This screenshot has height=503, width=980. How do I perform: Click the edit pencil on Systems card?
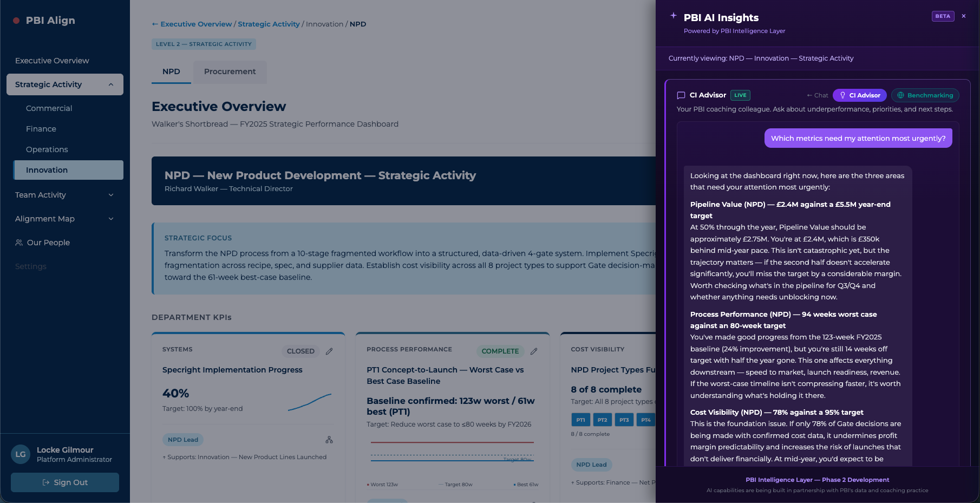click(x=329, y=351)
